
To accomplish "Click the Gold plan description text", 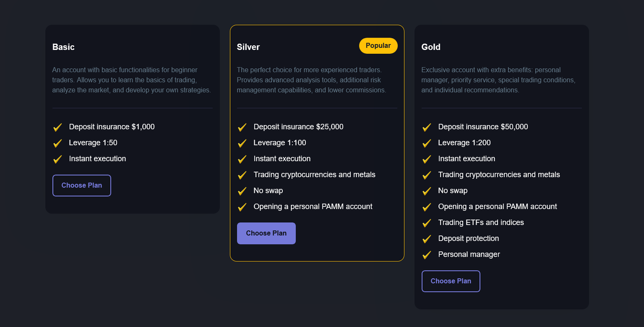I will pyautogui.click(x=498, y=80).
